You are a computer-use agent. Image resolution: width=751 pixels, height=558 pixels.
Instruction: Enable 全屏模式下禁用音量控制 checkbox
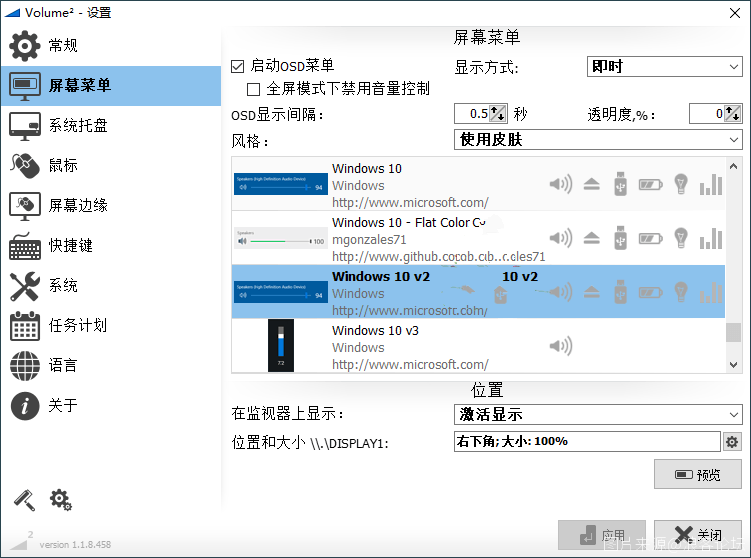pyautogui.click(x=253, y=89)
